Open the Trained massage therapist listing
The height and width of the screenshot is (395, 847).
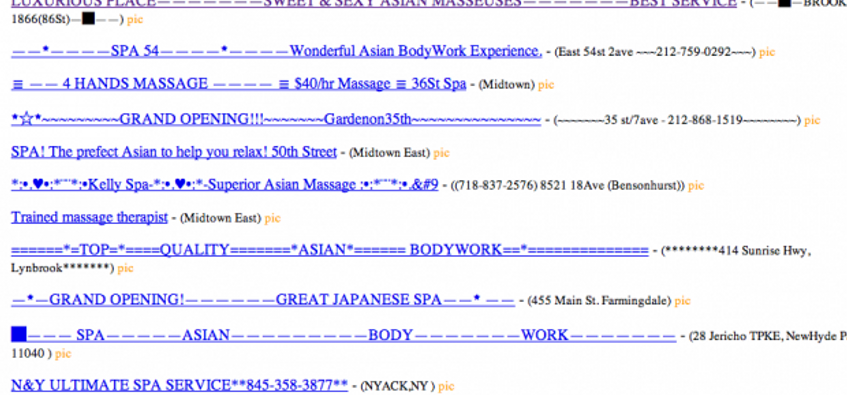(89, 218)
